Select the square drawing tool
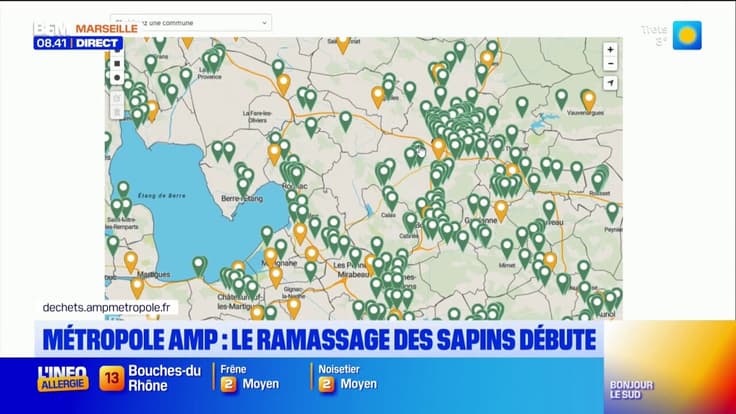736x414 pixels. [117, 63]
